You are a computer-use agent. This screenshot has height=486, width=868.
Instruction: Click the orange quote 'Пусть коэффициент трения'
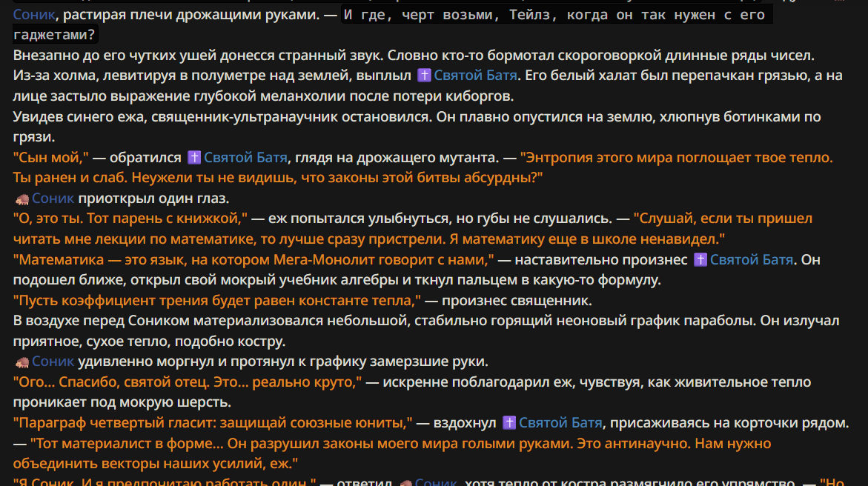217,301
